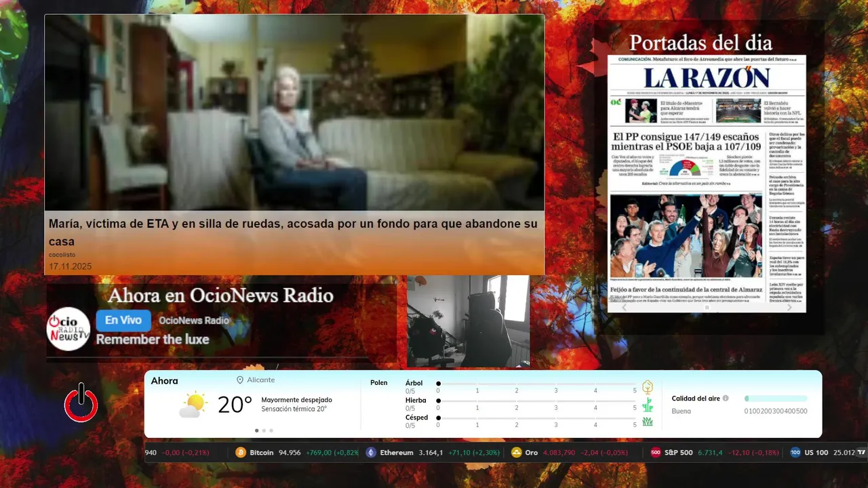
Task: Click the TradingView logo on the ticker
Action: click(861, 452)
